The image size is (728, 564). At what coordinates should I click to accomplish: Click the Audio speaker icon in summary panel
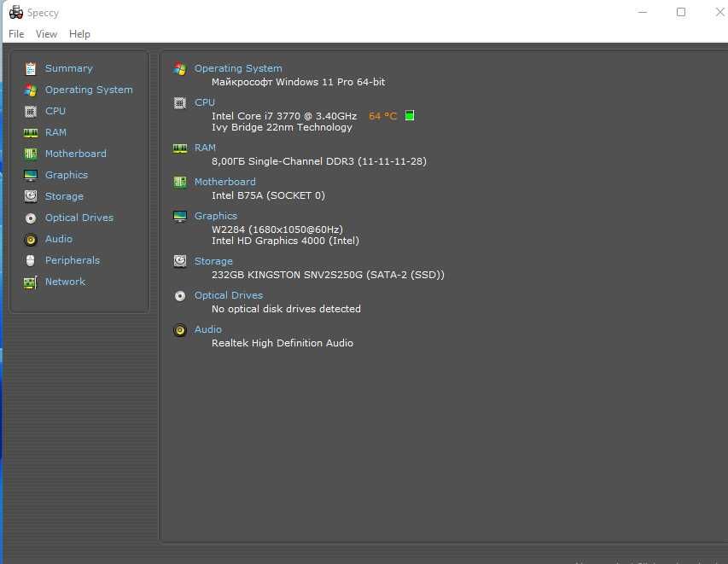[180, 330]
